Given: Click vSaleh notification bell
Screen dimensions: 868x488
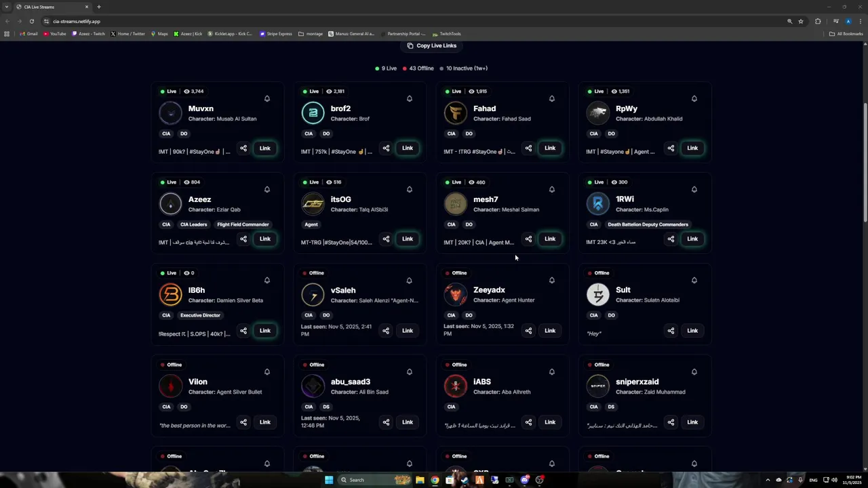Looking at the screenshot, I should click(410, 281).
